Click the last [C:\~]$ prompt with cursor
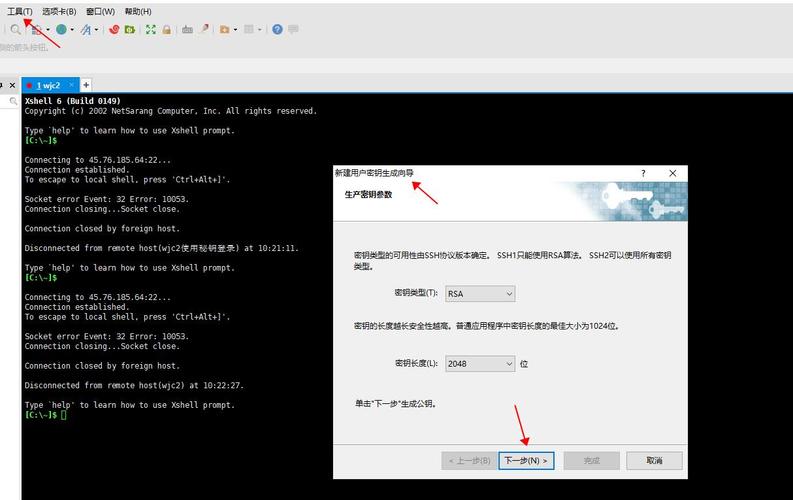Image resolution: width=793 pixels, height=500 pixels. tap(46, 415)
